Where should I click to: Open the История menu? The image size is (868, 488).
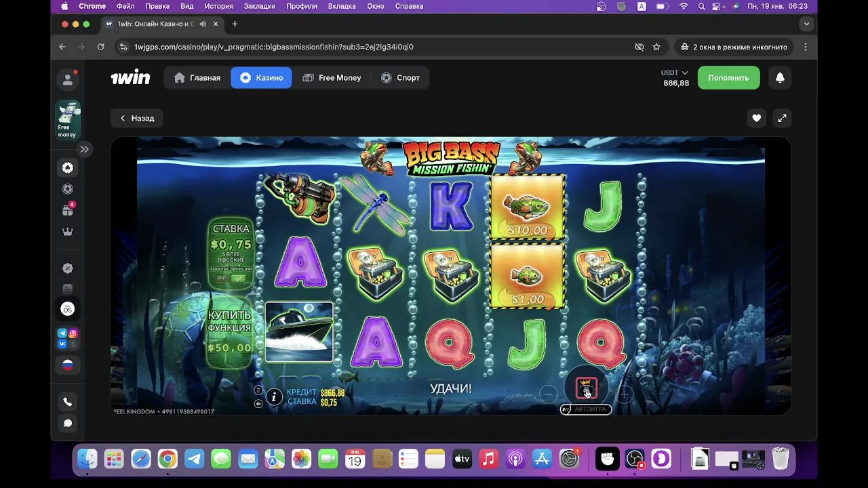pos(218,6)
